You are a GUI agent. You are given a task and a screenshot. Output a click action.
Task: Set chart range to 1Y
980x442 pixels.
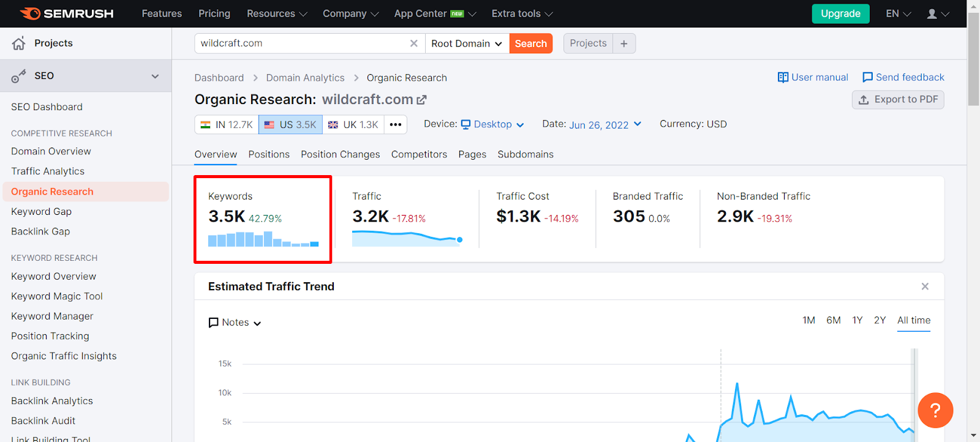click(x=858, y=320)
